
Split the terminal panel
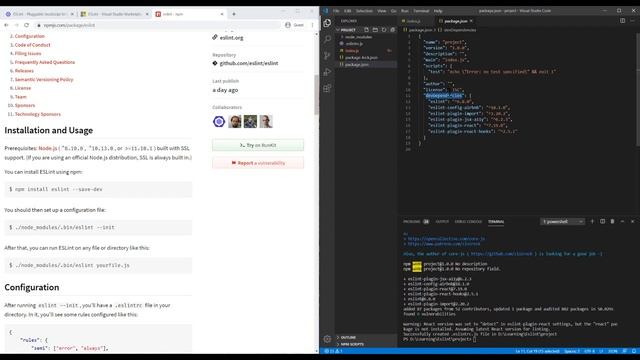tap(602, 221)
